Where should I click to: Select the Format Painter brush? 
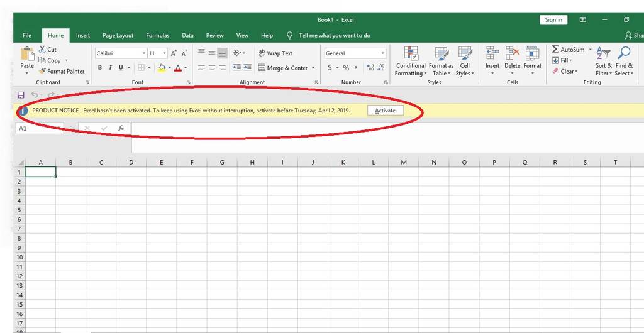[42, 71]
